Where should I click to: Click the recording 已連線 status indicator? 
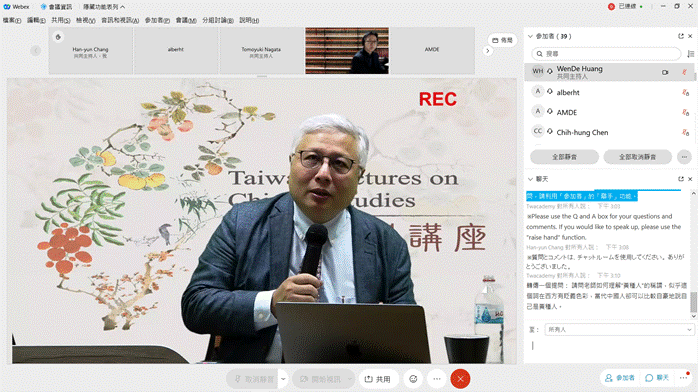[x=626, y=7]
